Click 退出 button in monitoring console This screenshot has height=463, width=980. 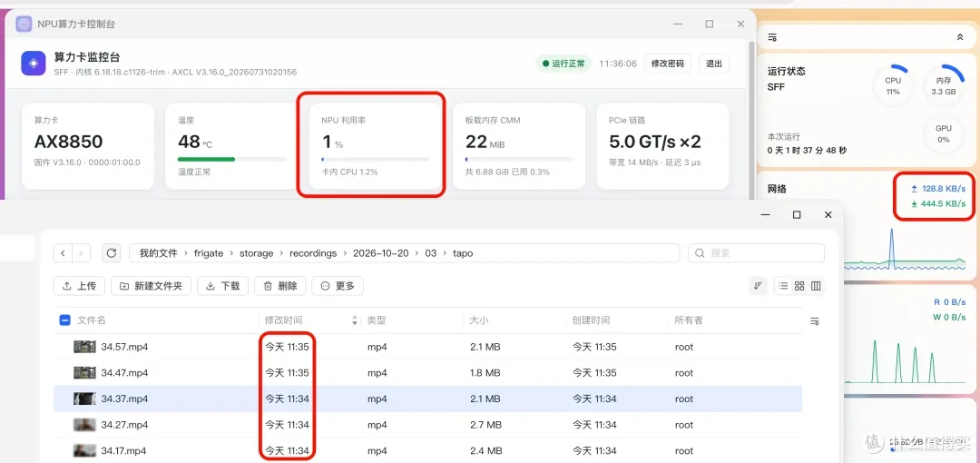714,64
